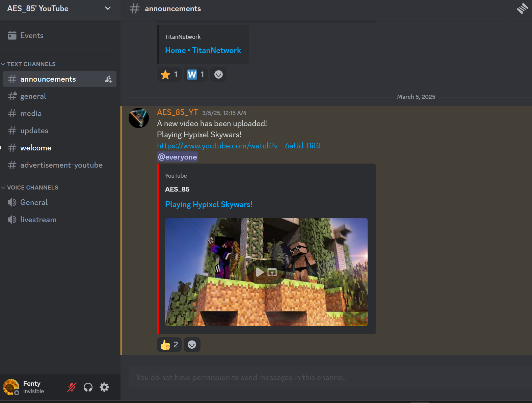Click the hash icon next to updates
This screenshot has height=403, width=532.
pos(12,131)
